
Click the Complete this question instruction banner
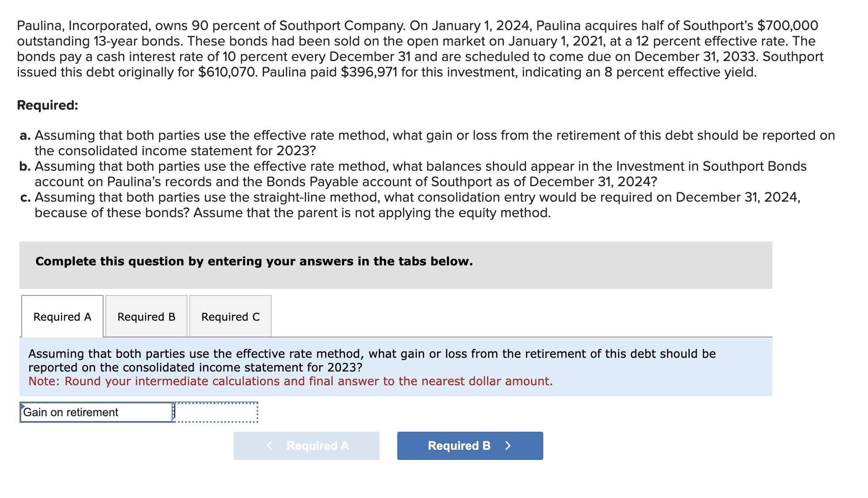254,261
